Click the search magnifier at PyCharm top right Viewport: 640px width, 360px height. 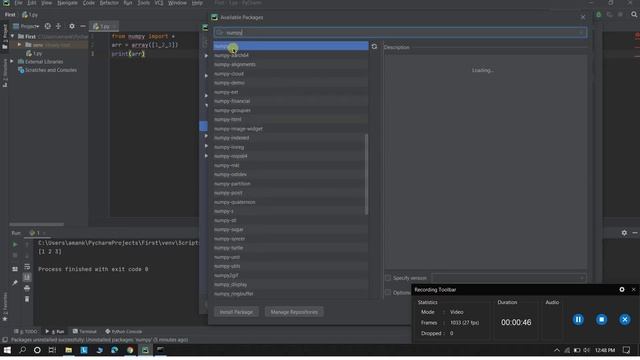(634, 14)
